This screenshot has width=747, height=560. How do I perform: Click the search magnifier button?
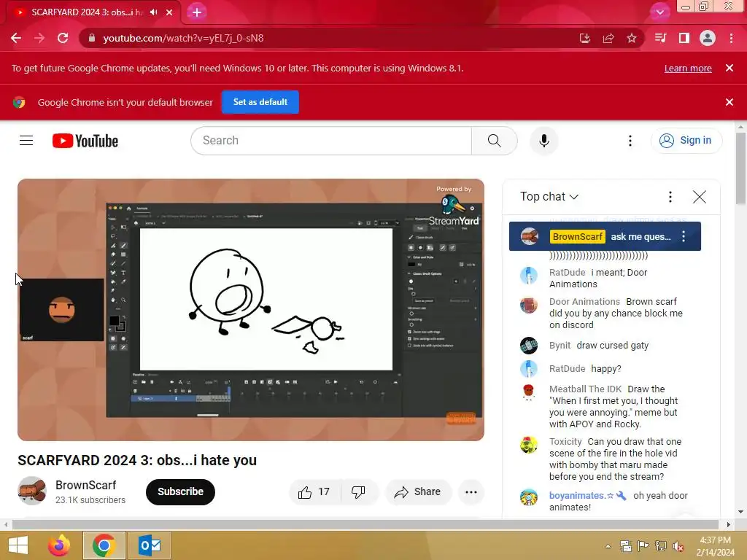(x=494, y=141)
